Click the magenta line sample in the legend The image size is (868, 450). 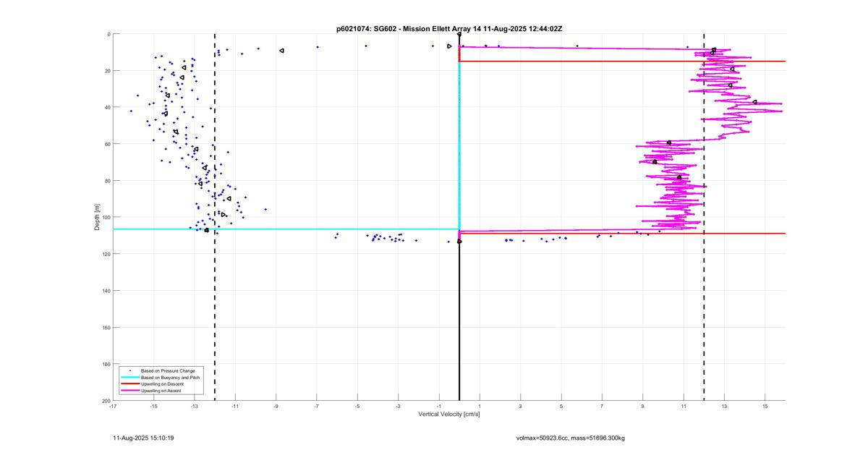tap(130, 391)
